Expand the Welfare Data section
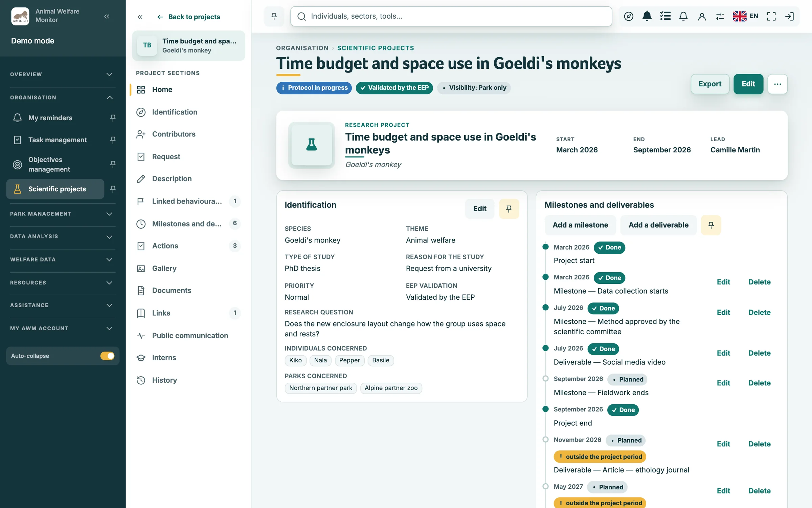 tap(63, 260)
